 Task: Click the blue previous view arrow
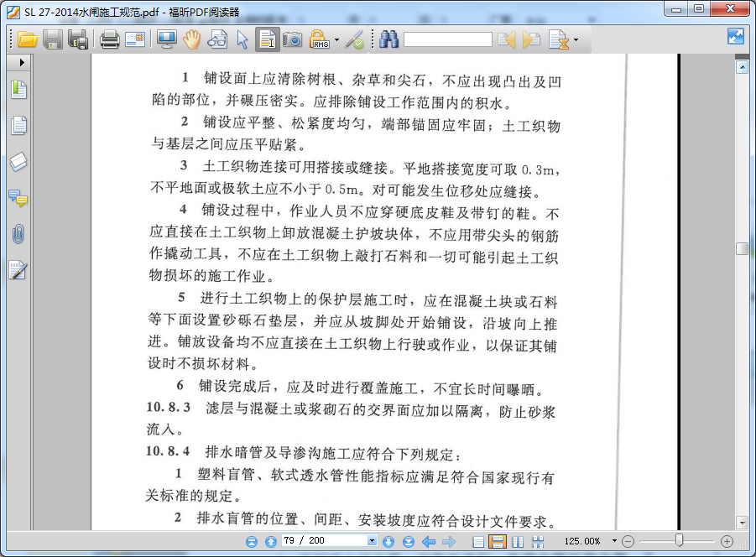[429, 542]
